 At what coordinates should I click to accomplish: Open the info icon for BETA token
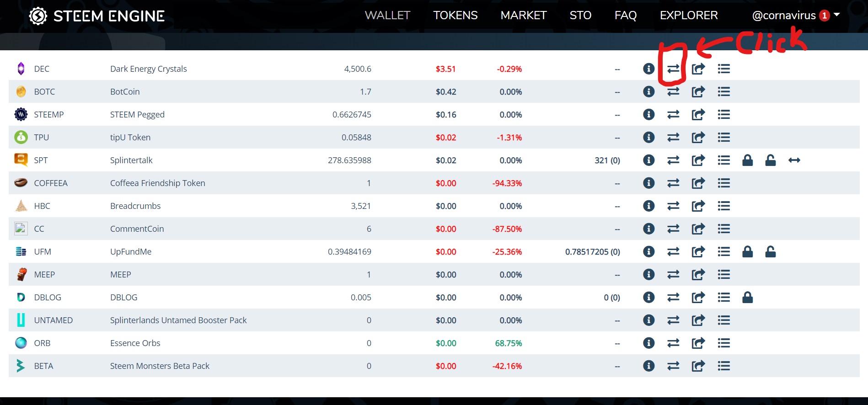[x=648, y=366]
